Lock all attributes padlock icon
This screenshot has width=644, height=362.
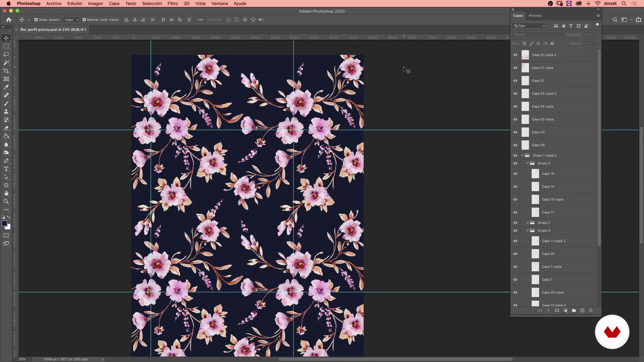[552, 43]
